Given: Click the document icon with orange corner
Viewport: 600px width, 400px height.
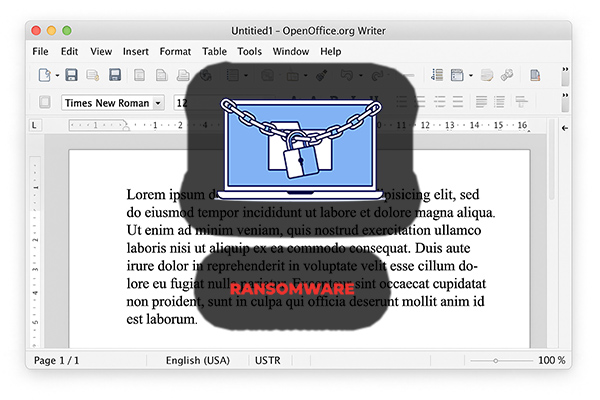Looking at the screenshot, I should click(x=535, y=75).
